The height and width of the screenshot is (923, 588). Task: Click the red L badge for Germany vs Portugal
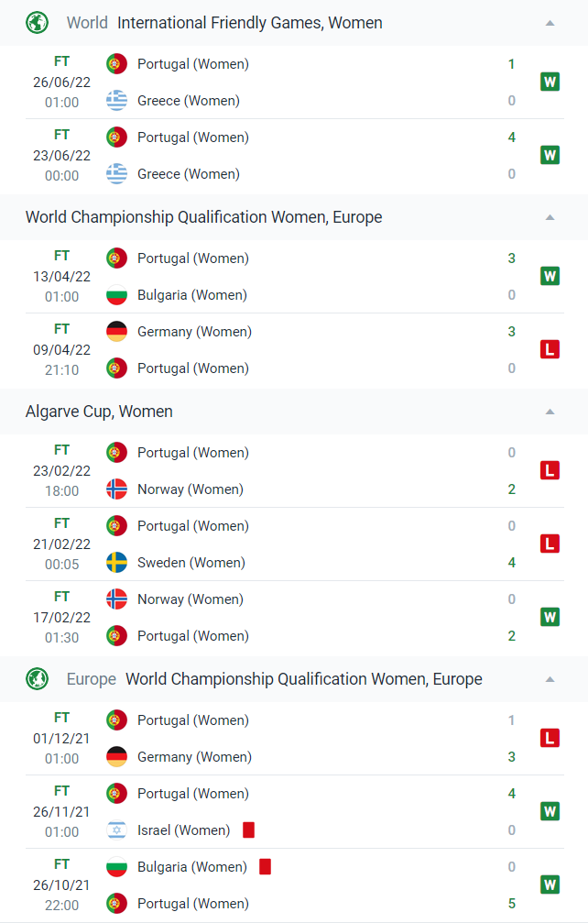pos(550,349)
